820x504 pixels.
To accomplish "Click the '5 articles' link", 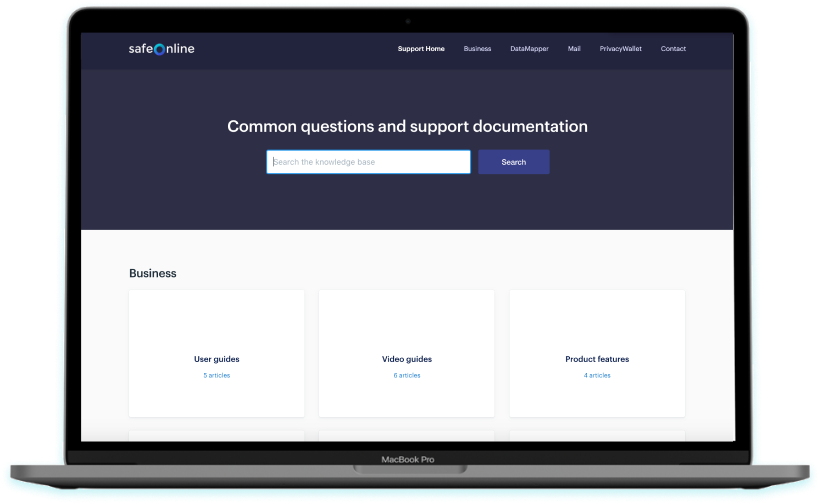I will [217, 375].
